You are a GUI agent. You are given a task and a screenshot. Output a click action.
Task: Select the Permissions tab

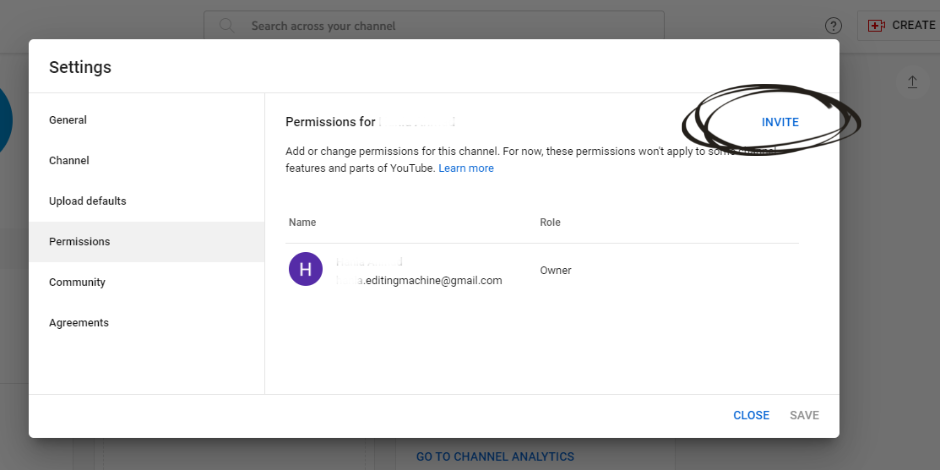click(147, 242)
